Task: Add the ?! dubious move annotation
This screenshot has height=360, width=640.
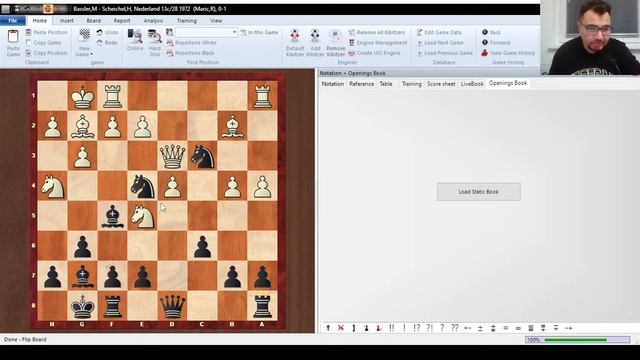Action: tap(429, 328)
